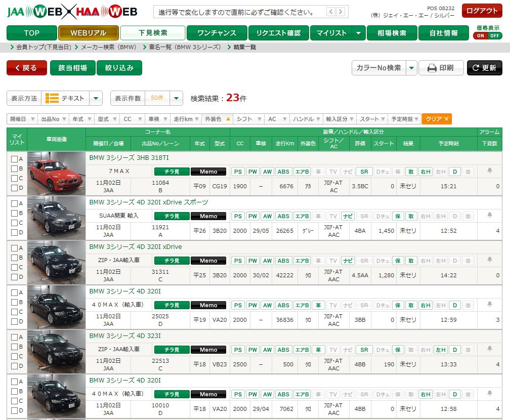This screenshot has height=420, width=510.
Task: Sort by 予定時刻 filter
Action: 405,119
